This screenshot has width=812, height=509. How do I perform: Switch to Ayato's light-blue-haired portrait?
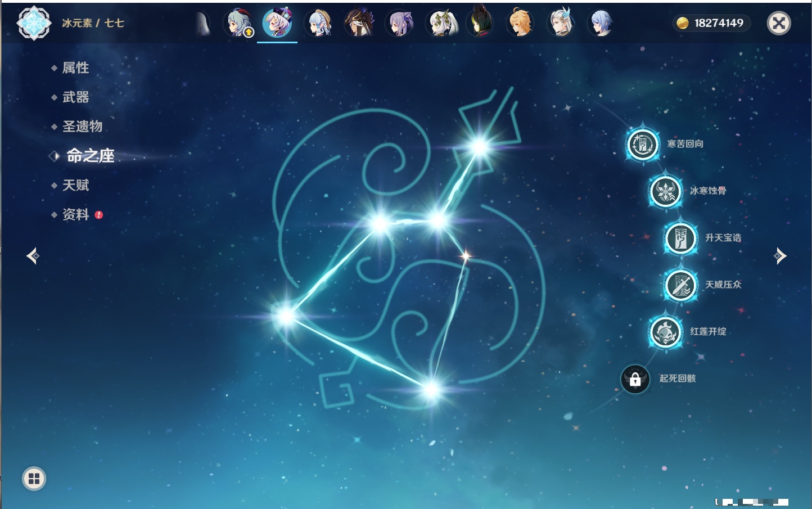pyautogui.click(x=601, y=23)
